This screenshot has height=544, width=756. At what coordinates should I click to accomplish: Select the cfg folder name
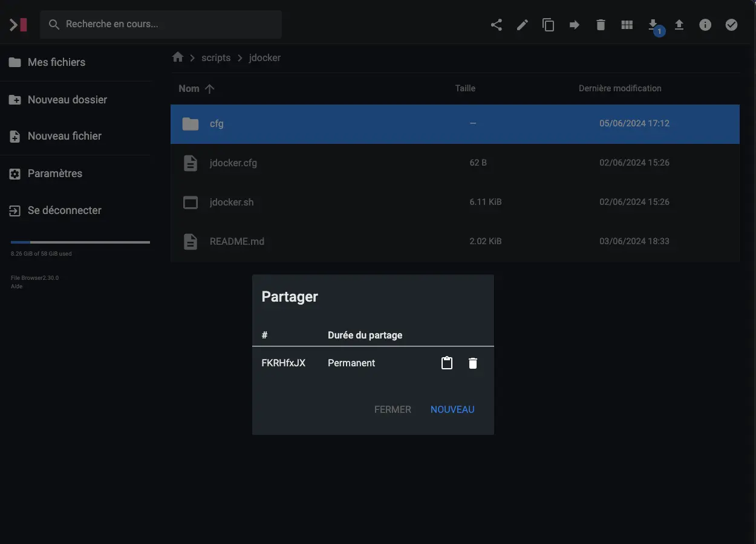[x=217, y=124]
